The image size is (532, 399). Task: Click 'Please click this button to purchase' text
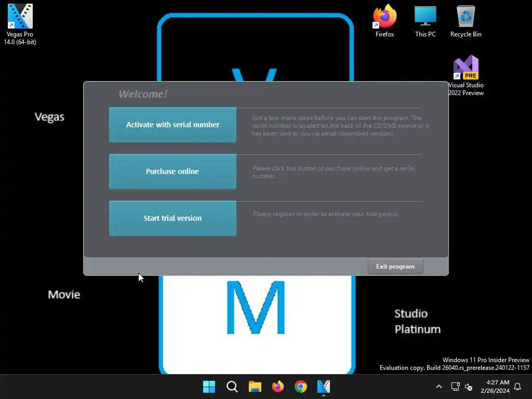[x=333, y=172]
